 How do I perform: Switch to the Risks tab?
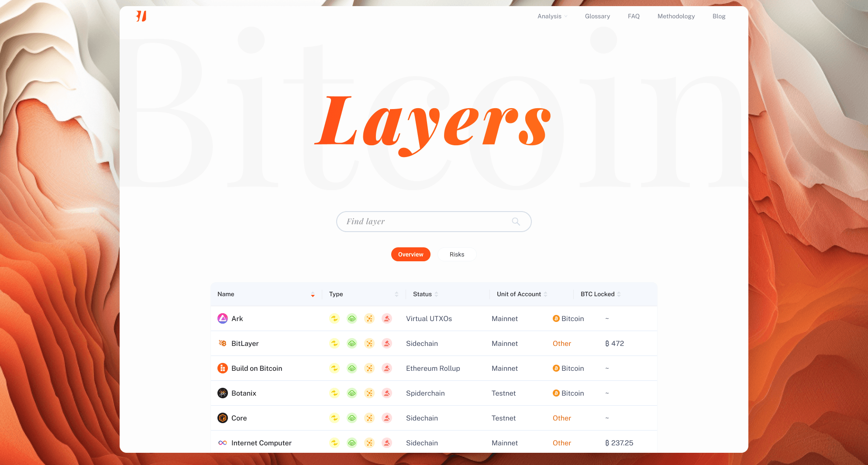click(x=457, y=254)
